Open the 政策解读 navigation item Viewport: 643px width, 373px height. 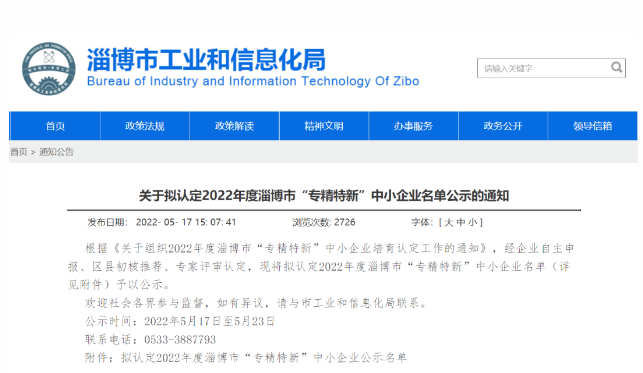point(234,126)
